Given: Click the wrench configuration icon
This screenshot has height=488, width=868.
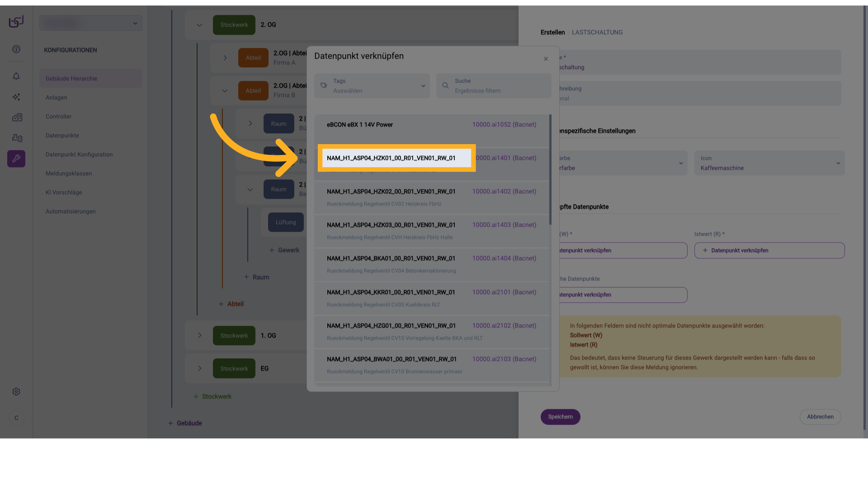Looking at the screenshot, I should coord(16,159).
